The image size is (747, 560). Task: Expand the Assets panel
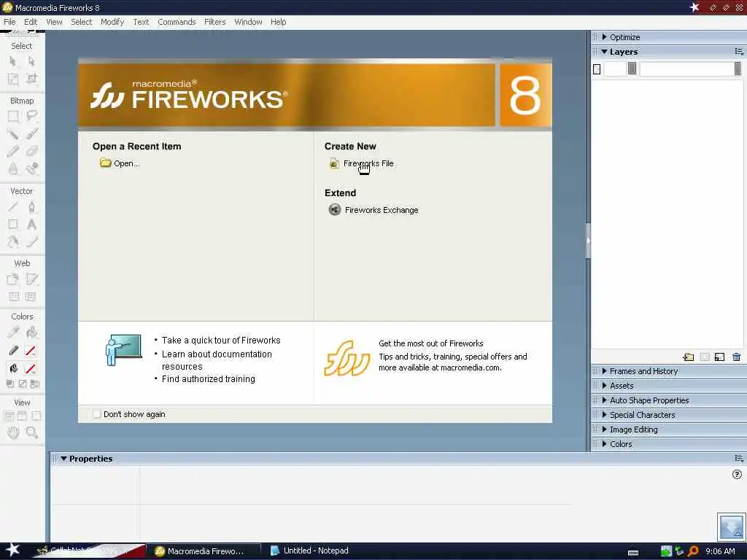pyautogui.click(x=605, y=386)
